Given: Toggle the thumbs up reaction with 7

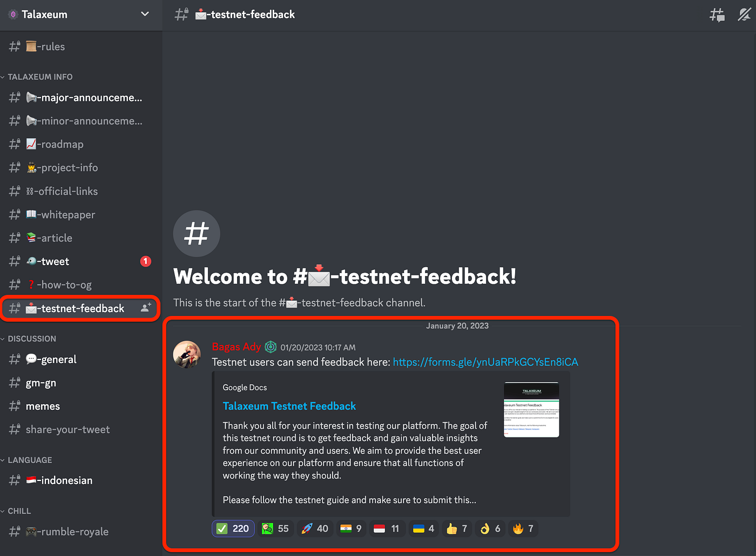Looking at the screenshot, I should click(x=457, y=528).
